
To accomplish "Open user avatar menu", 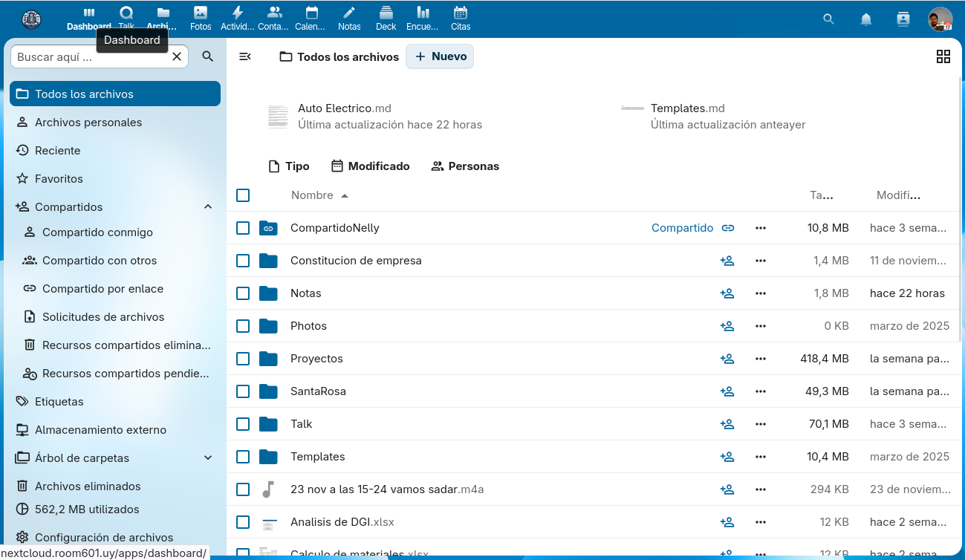I will point(940,19).
